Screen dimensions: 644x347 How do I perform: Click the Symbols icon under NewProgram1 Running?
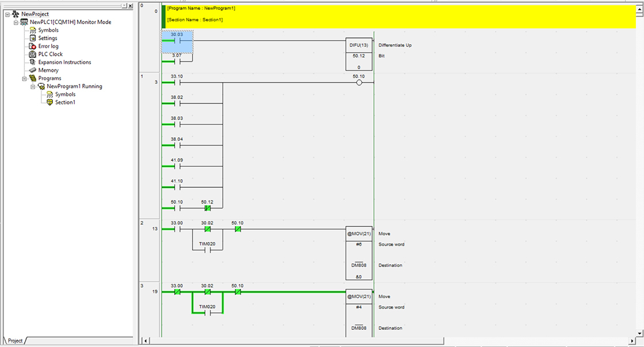50,94
